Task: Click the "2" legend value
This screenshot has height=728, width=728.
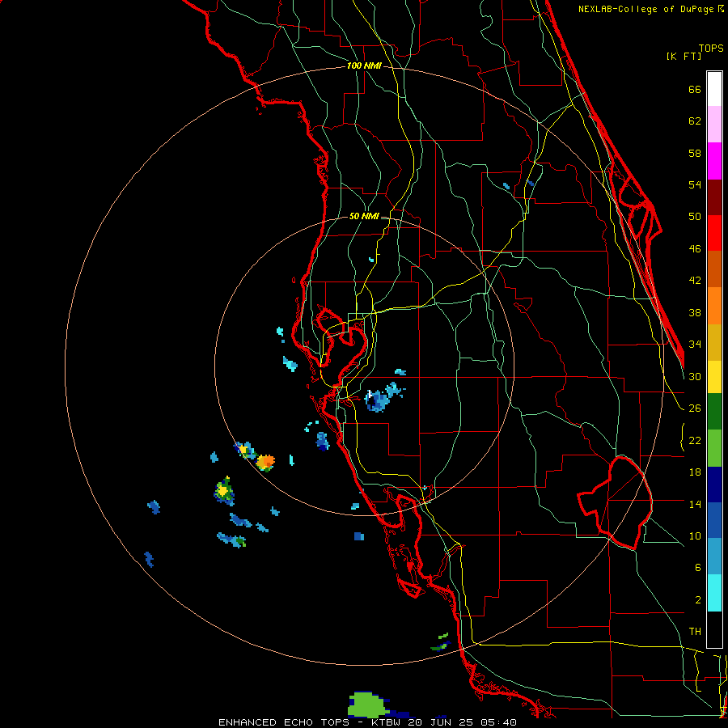Action: 697,600
